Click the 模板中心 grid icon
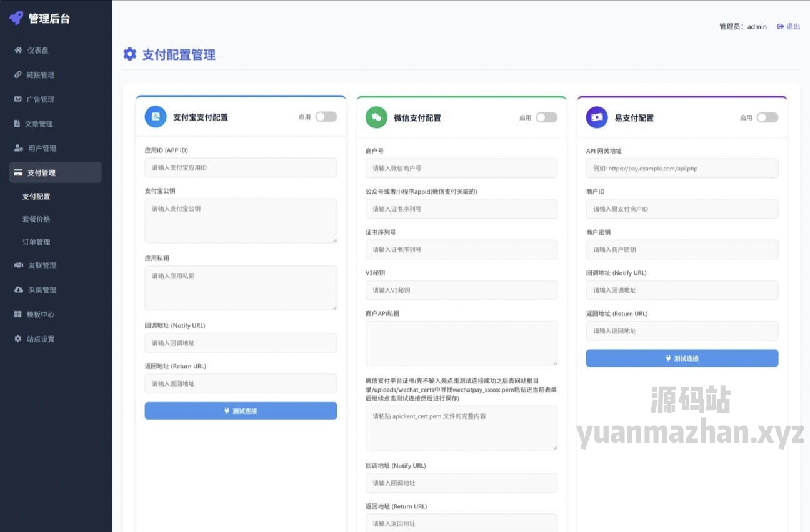Image resolution: width=810 pixels, height=532 pixels. [18, 314]
